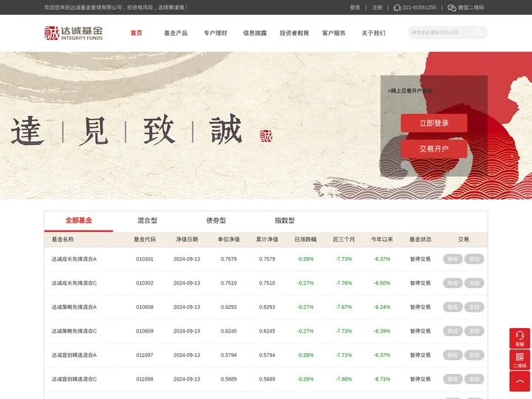Click 定投 for 达诚成长先锋混合C

(474, 283)
